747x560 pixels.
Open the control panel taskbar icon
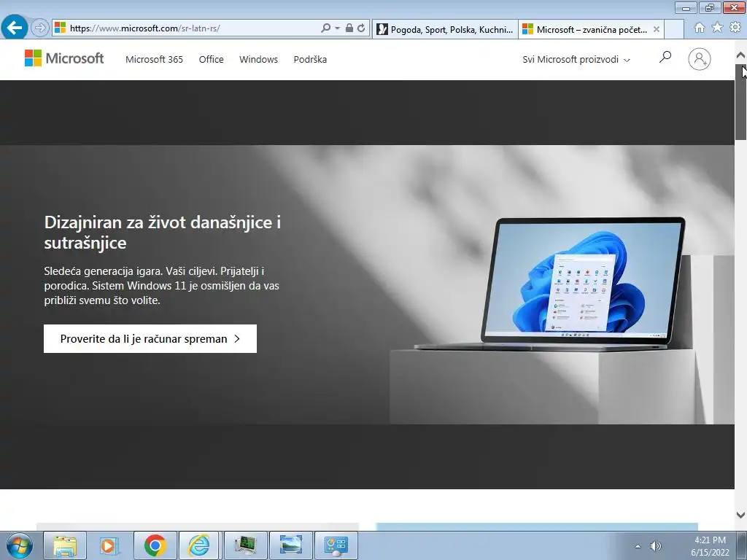336,545
